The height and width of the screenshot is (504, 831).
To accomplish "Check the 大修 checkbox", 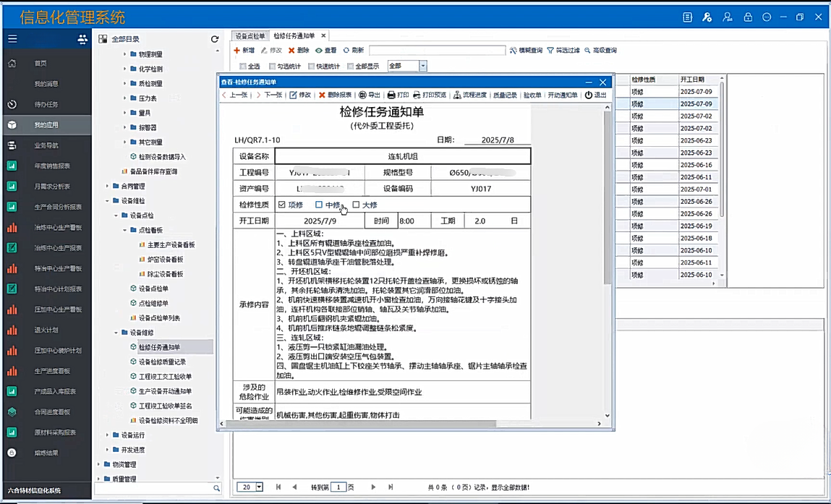I will click(357, 205).
